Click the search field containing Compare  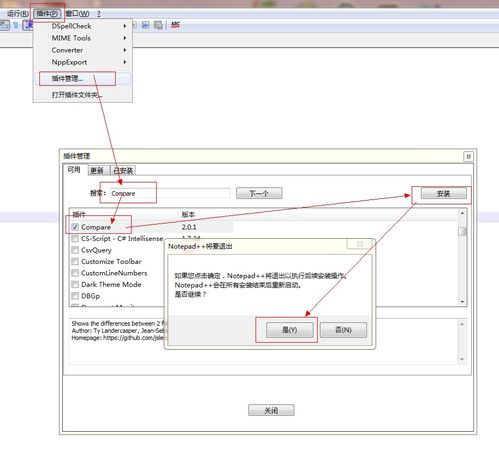point(169,193)
